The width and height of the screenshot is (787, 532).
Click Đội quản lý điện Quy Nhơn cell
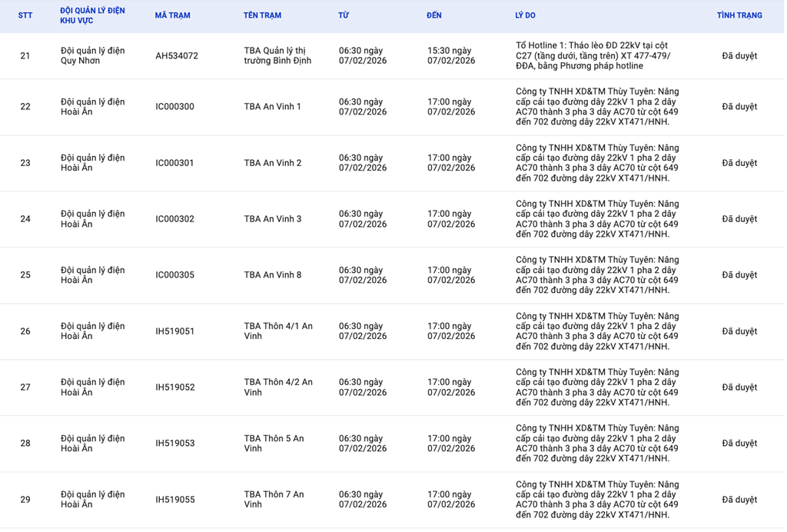(92, 56)
